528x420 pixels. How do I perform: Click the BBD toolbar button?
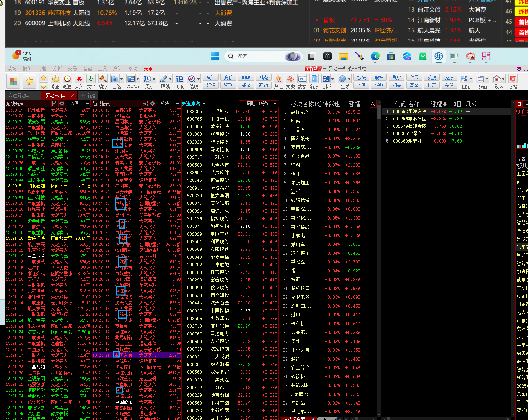pos(246,77)
